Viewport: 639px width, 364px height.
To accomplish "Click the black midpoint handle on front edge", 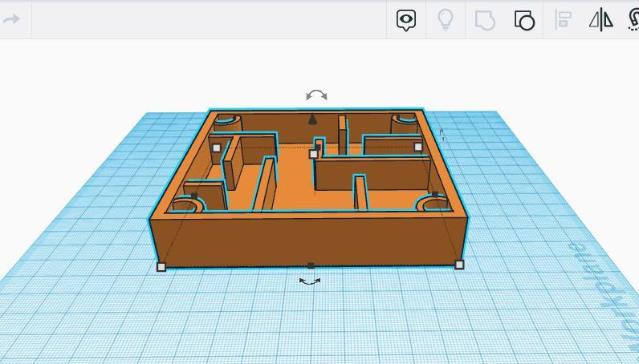I will (311, 266).
